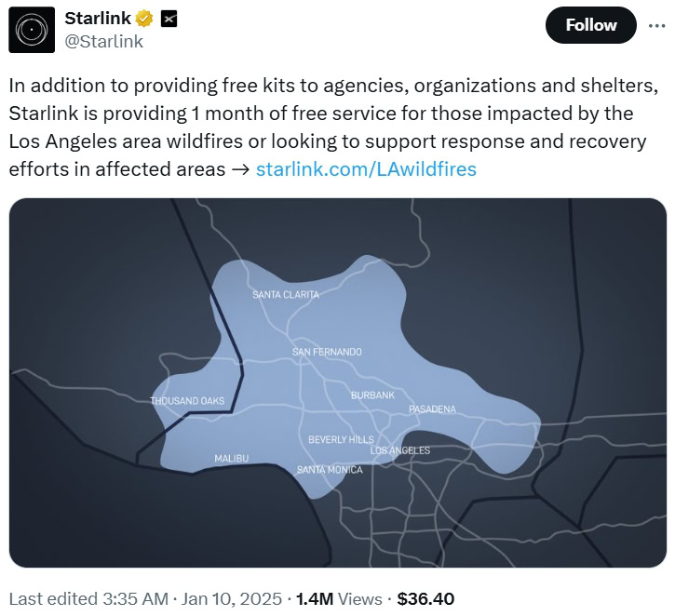Image resolution: width=675 pixels, height=616 pixels.
Task: Click the Beverly Hills map label
Action: pos(341,439)
